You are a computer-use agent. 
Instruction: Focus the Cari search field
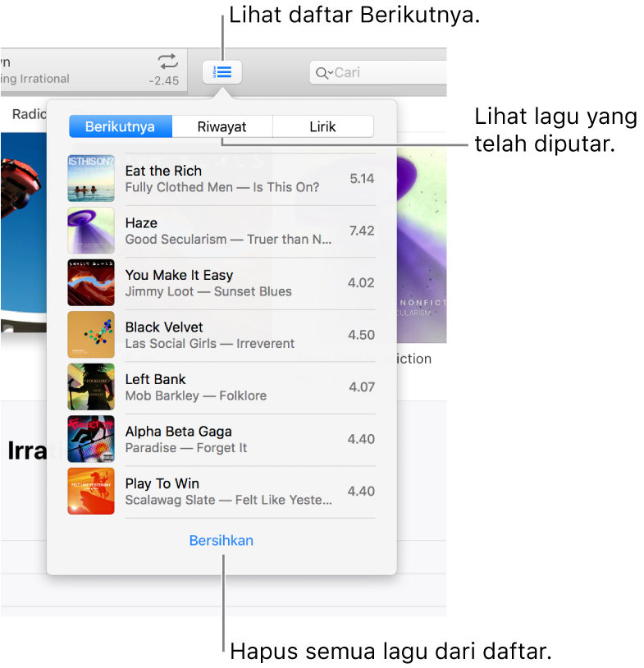(x=378, y=73)
